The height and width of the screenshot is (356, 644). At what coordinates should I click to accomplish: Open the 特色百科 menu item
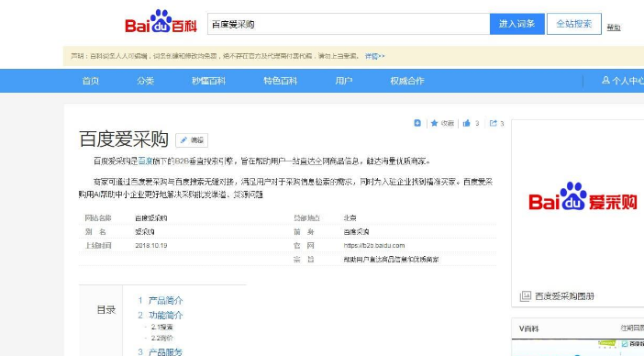pos(280,81)
